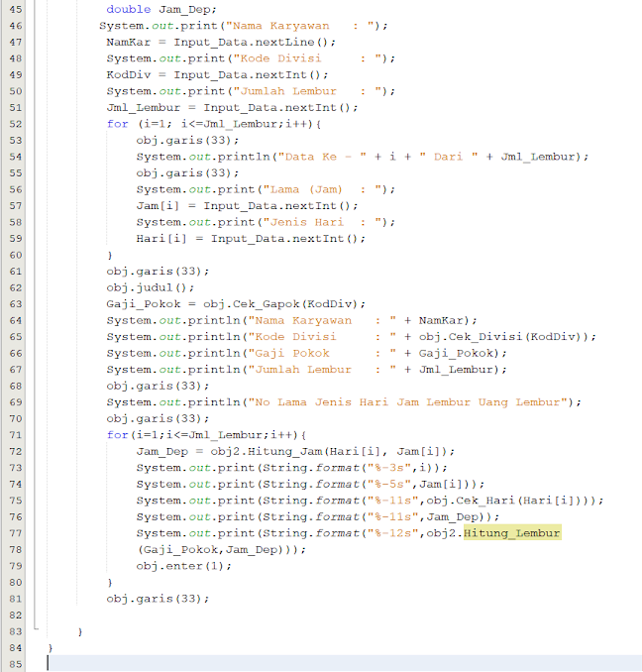Image resolution: width=643 pixels, height=672 pixels.
Task: Click the closing brace on line 60
Action: (110, 255)
